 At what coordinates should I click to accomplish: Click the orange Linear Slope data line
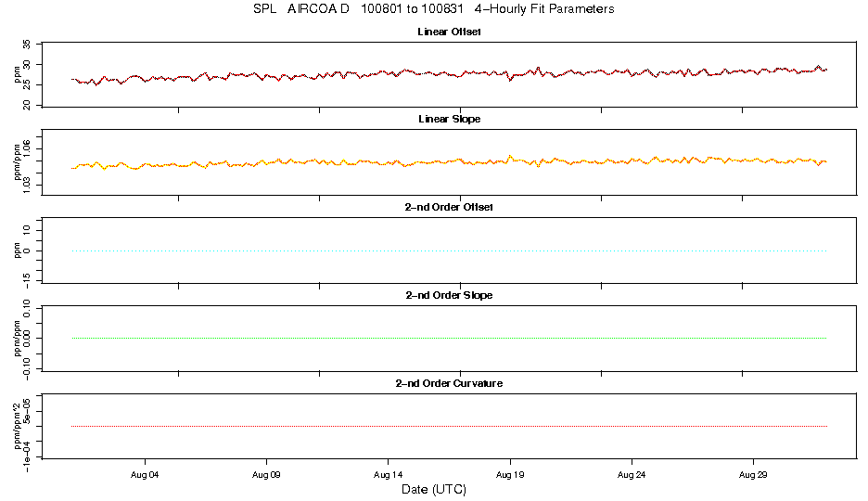pos(449,161)
